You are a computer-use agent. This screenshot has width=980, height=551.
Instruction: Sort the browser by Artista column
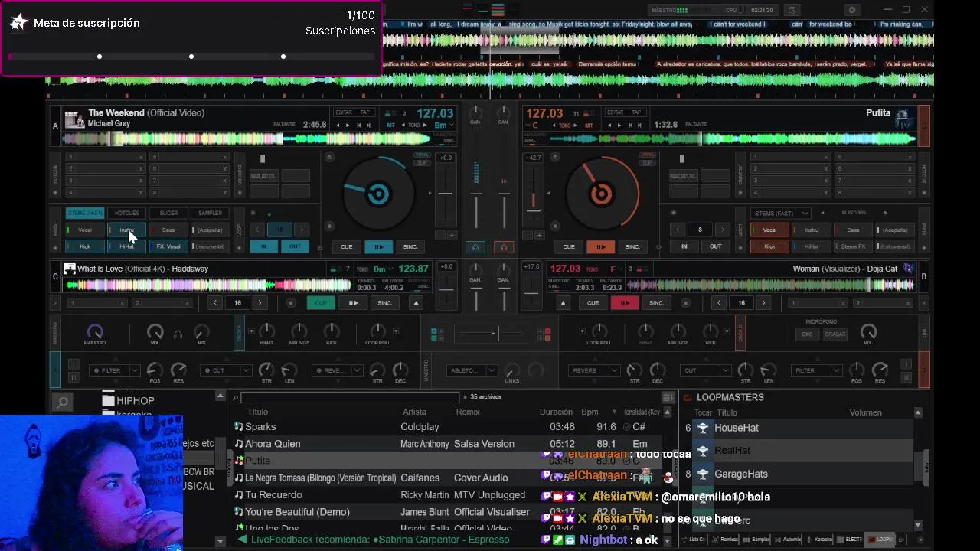pos(414,412)
